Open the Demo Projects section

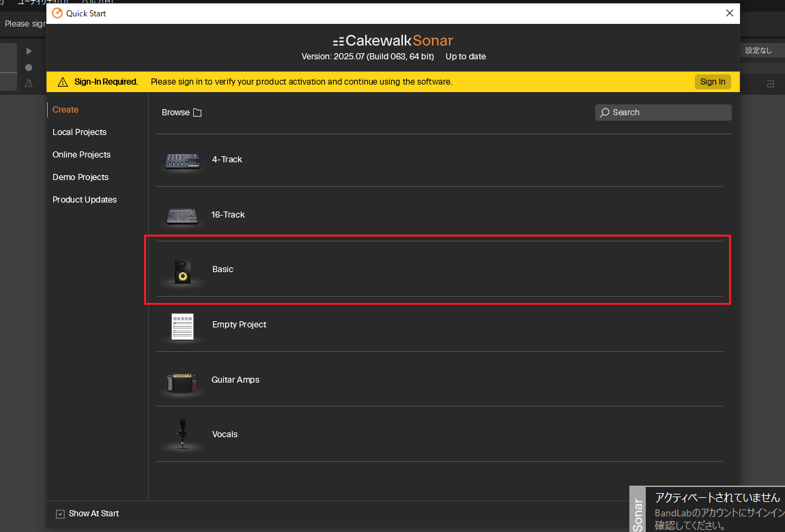pyautogui.click(x=81, y=177)
